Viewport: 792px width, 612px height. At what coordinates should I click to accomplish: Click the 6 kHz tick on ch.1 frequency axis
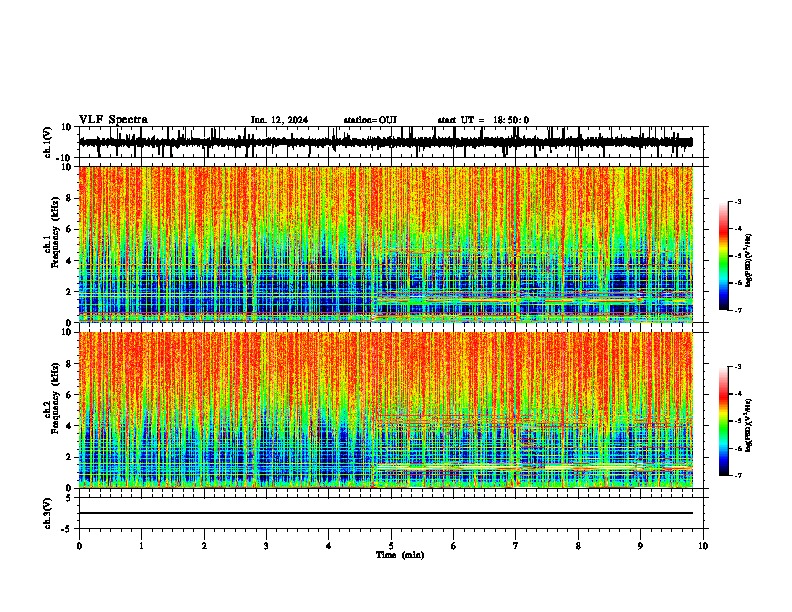point(69,229)
